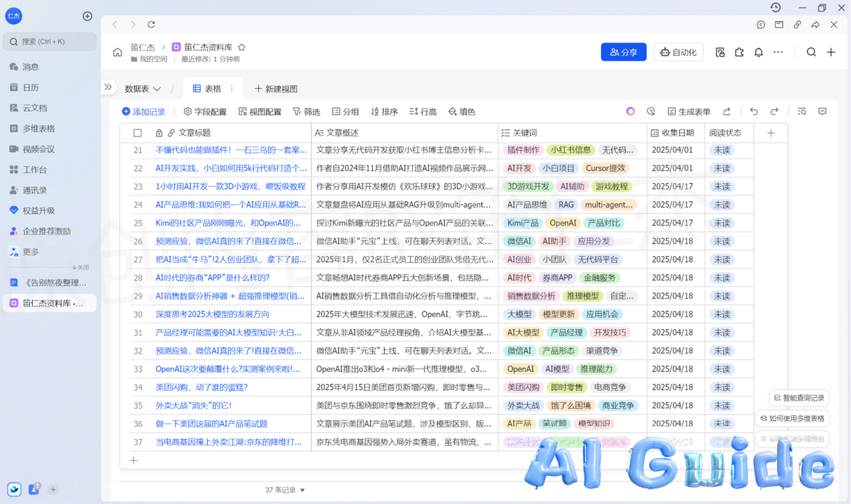Undo the last action

tap(754, 111)
